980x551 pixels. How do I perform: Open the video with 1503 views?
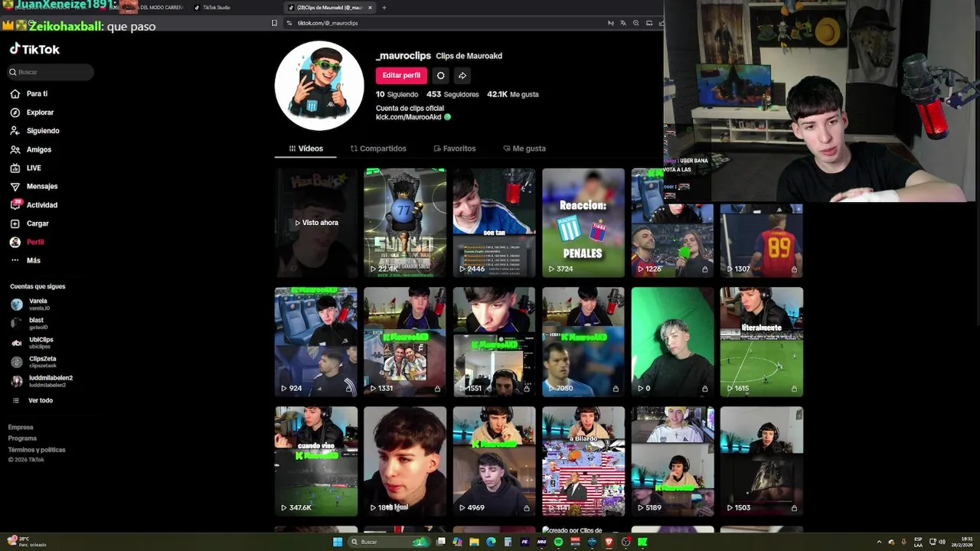tap(762, 461)
